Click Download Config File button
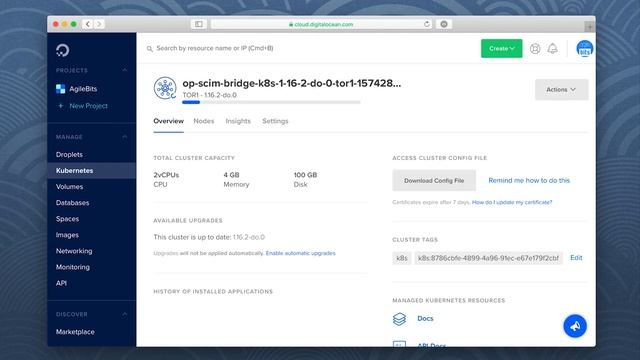 coord(434,180)
